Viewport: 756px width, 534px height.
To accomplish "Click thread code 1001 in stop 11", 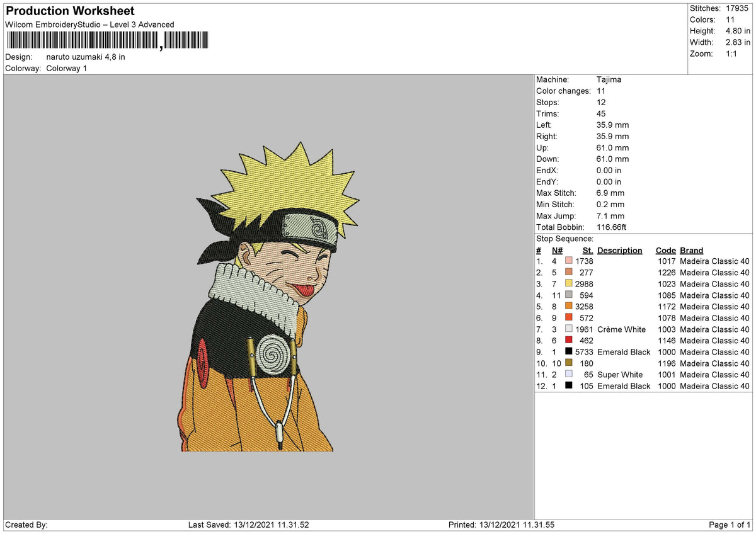I will pos(667,375).
